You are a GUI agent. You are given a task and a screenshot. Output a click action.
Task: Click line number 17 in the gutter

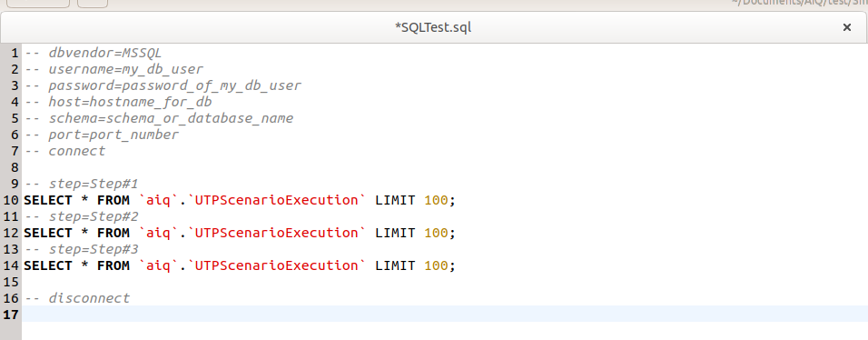(x=11, y=315)
